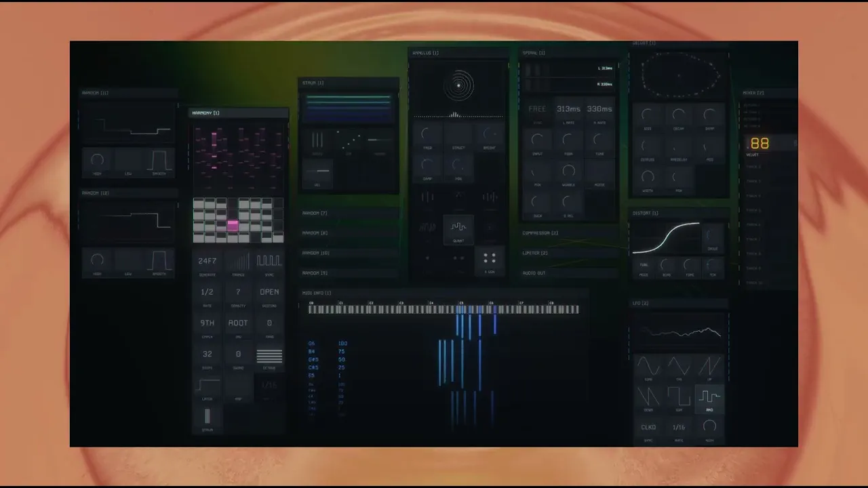Image resolution: width=868 pixels, height=488 pixels.
Task: Click the 24F7 generate button in Harmony
Action: coord(207,261)
